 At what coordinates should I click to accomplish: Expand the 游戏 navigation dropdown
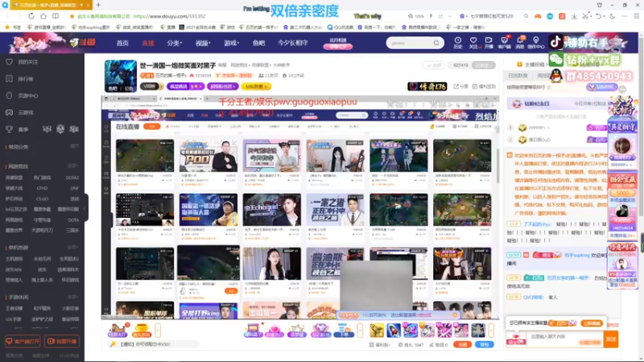coord(231,43)
